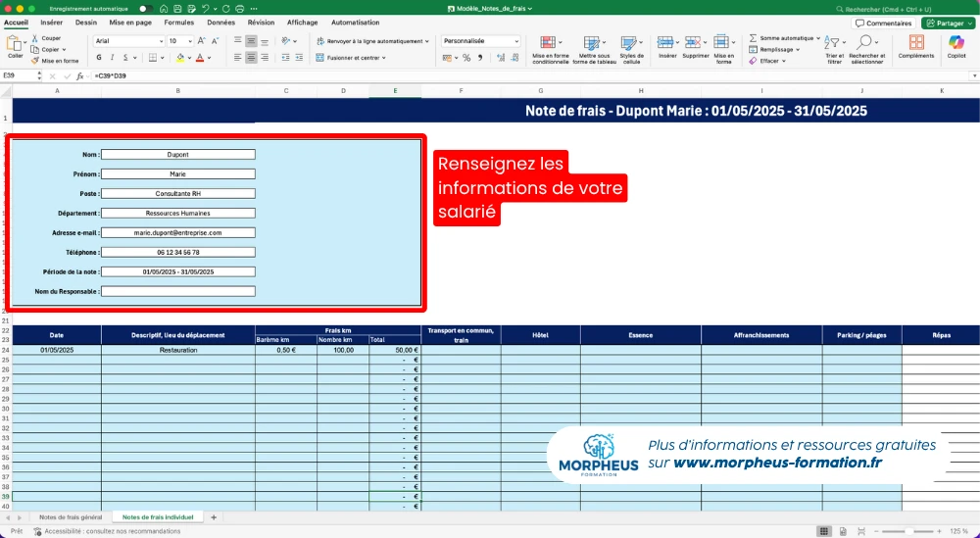Screen dimensions: 980x538
Task: Open the Révision ribbon tab
Action: pyautogui.click(x=261, y=23)
